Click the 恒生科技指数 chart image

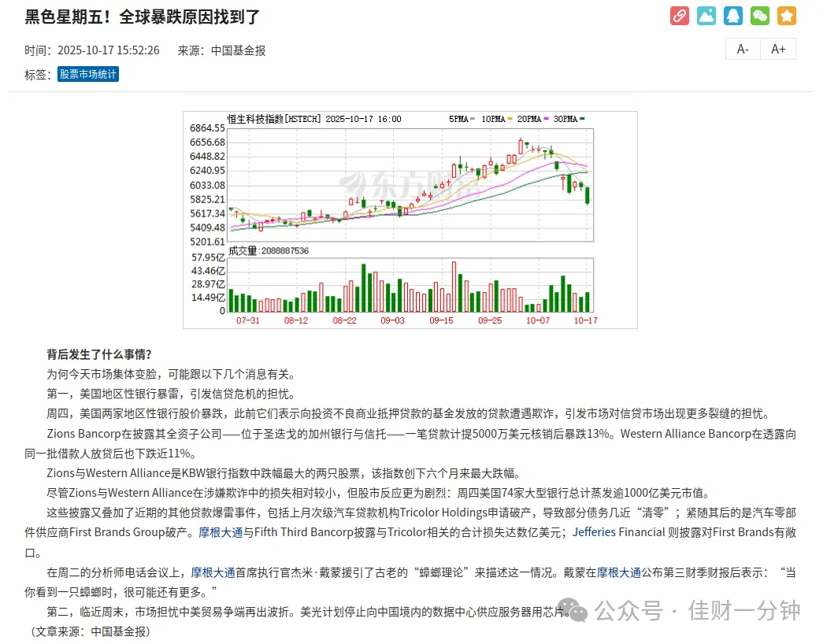coord(410,220)
